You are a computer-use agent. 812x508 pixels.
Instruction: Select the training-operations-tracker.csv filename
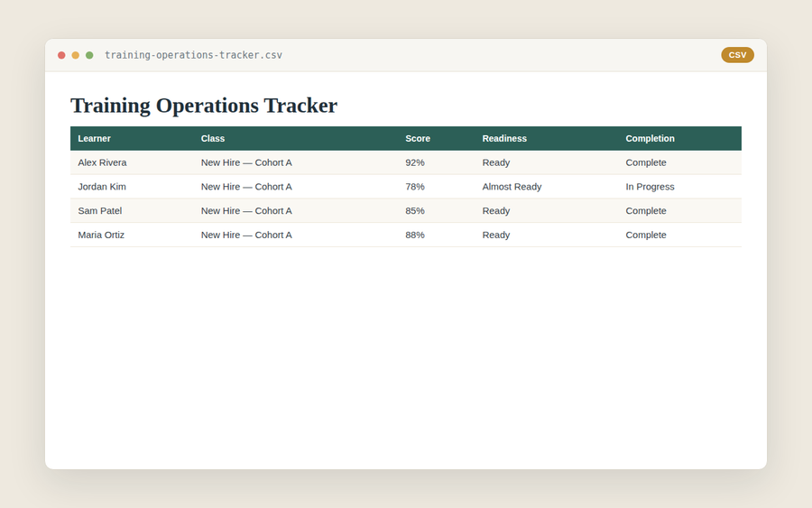coord(193,55)
